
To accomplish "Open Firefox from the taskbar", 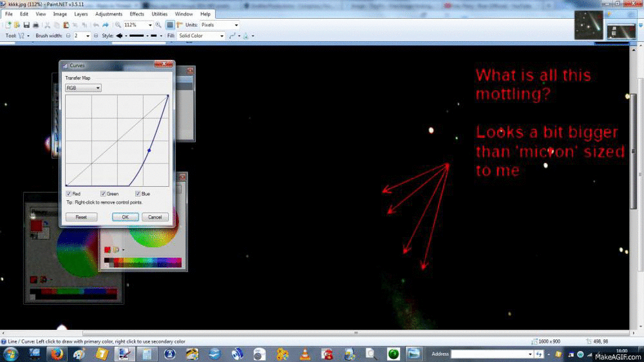I will (x=56, y=354).
